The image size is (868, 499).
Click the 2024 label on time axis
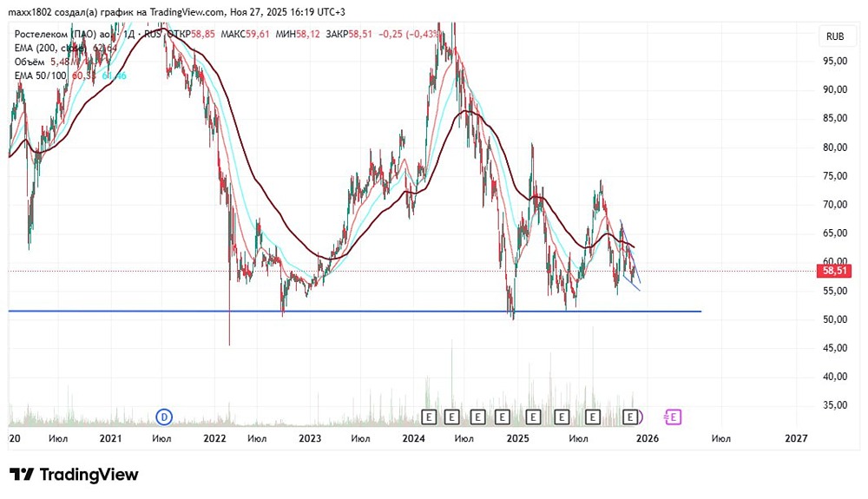point(413,439)
